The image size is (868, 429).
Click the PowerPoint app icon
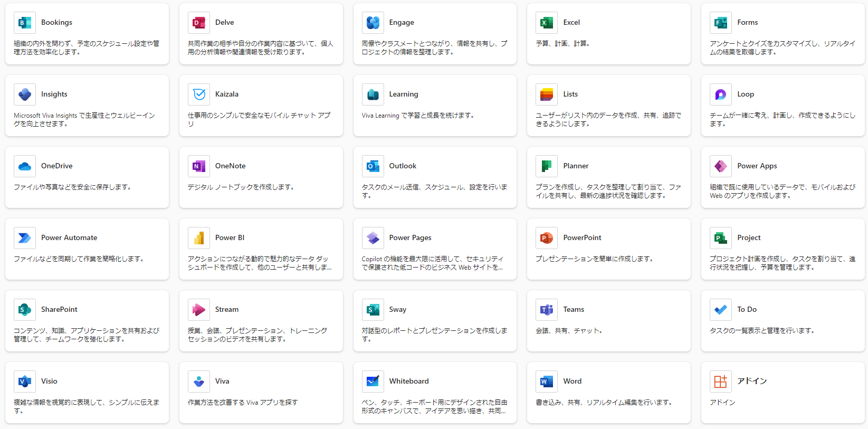(x=547, y=238)
